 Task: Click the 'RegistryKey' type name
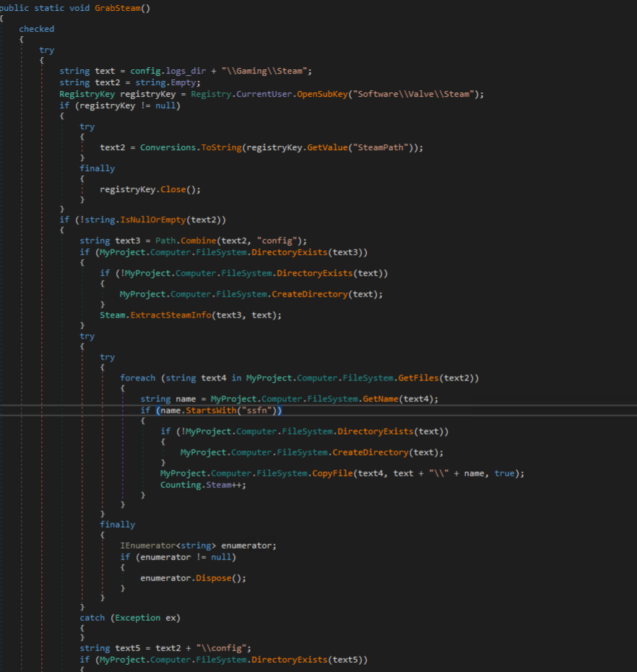click(87, 94)
